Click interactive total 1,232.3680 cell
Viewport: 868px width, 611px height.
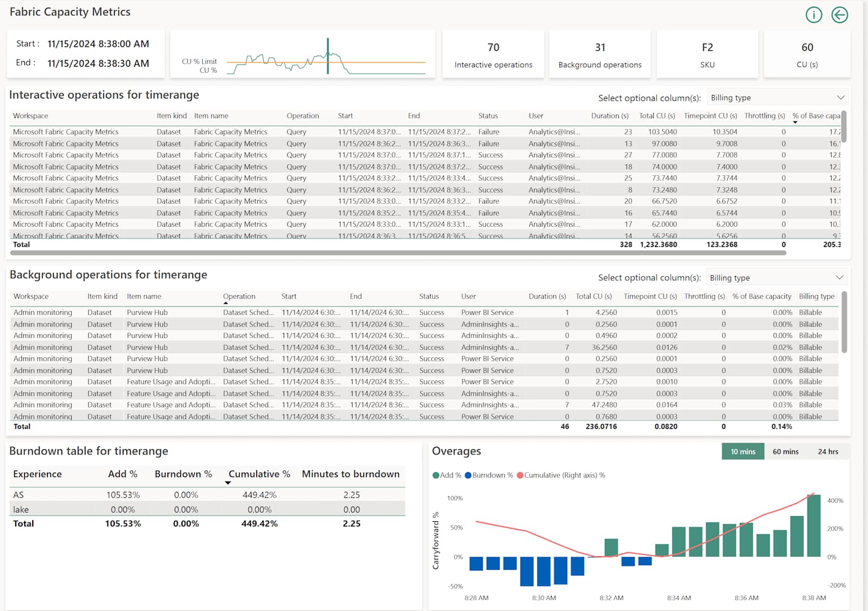click(658, 245)
